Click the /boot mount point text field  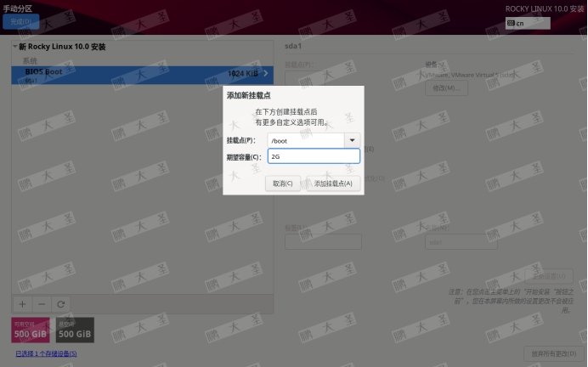[304, 140]
